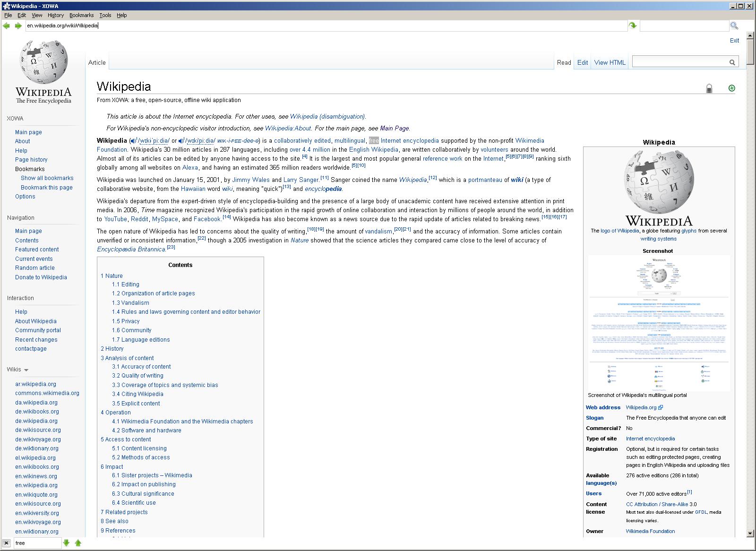Play the second pronunciation audio speaker icon

pos(181,141)
